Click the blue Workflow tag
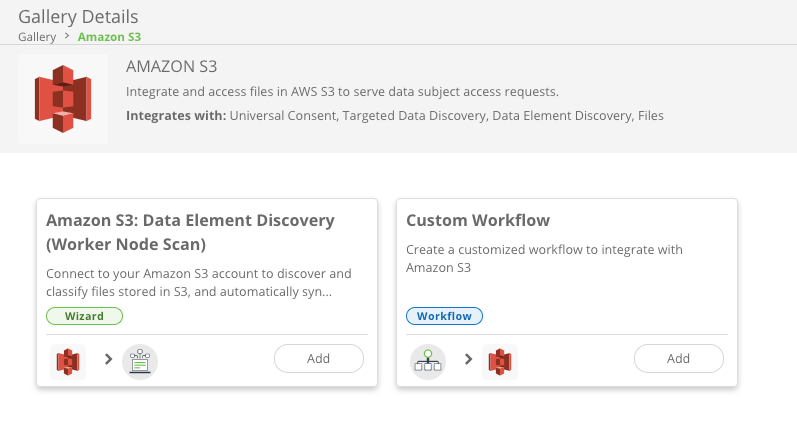Image resolution: width=797 pixels, height=436 pixels. tap(444, 316)
